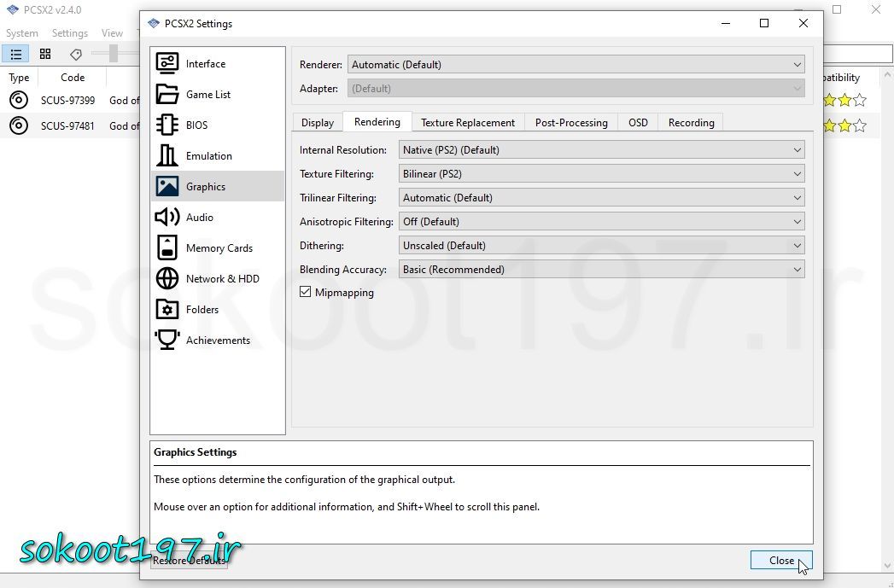Screen dimensions: 894x588
Task: Select the Achievements trophy icon
Action: click(167, 341)
